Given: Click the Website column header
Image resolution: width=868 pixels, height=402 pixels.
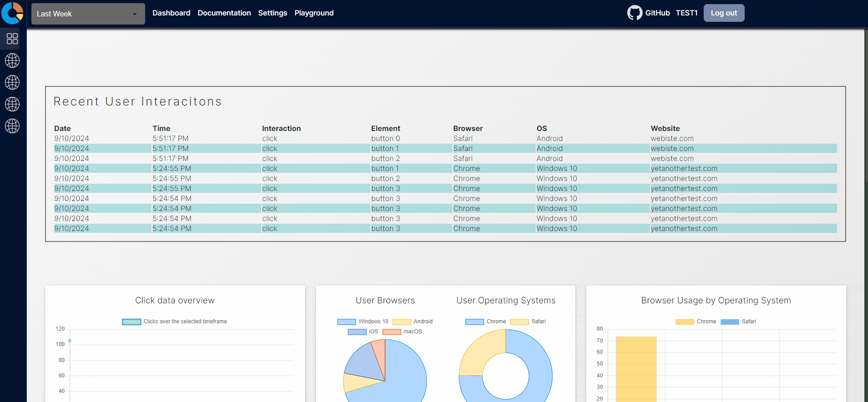Looking at the screenshot, I should click(665, 129).
